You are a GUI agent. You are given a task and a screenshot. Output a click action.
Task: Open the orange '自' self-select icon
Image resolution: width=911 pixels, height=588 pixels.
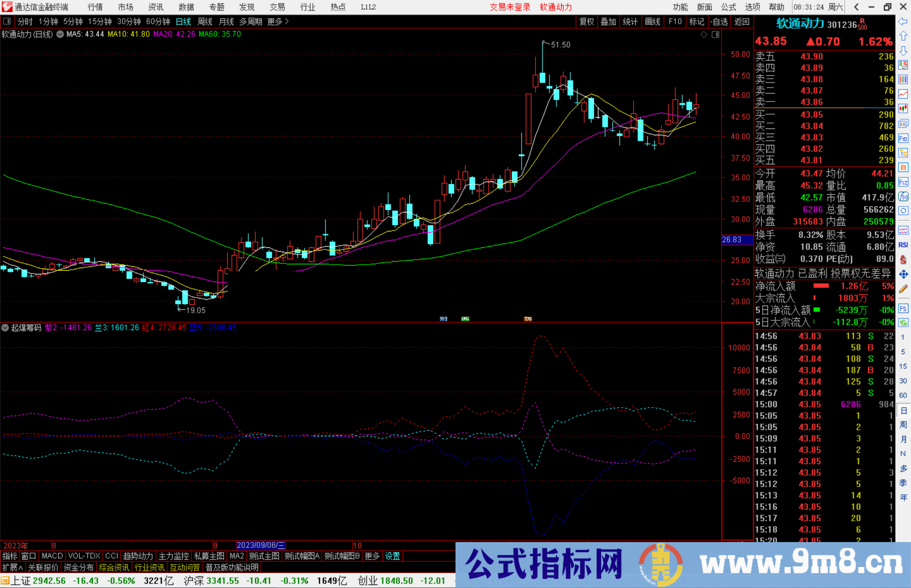pos(903,168)
